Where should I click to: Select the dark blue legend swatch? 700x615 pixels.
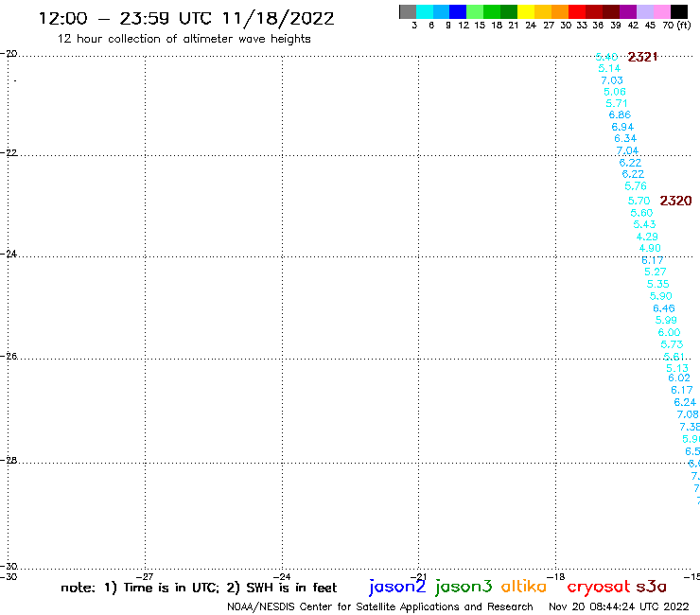click(458, 11)
